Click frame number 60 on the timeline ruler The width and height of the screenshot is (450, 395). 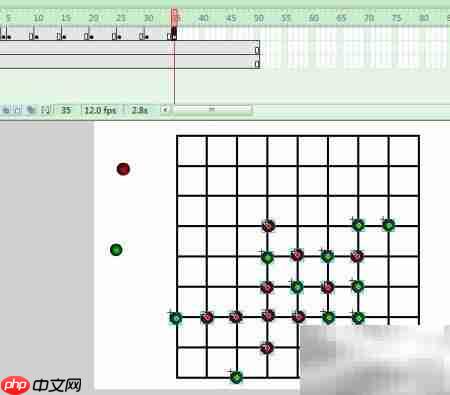tap(313, 18)
